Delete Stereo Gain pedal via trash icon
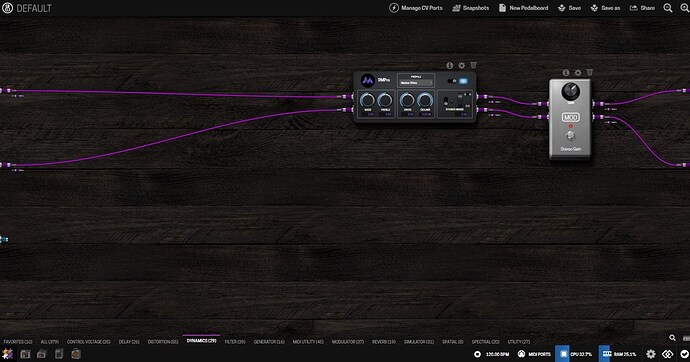 coord(590,72)
